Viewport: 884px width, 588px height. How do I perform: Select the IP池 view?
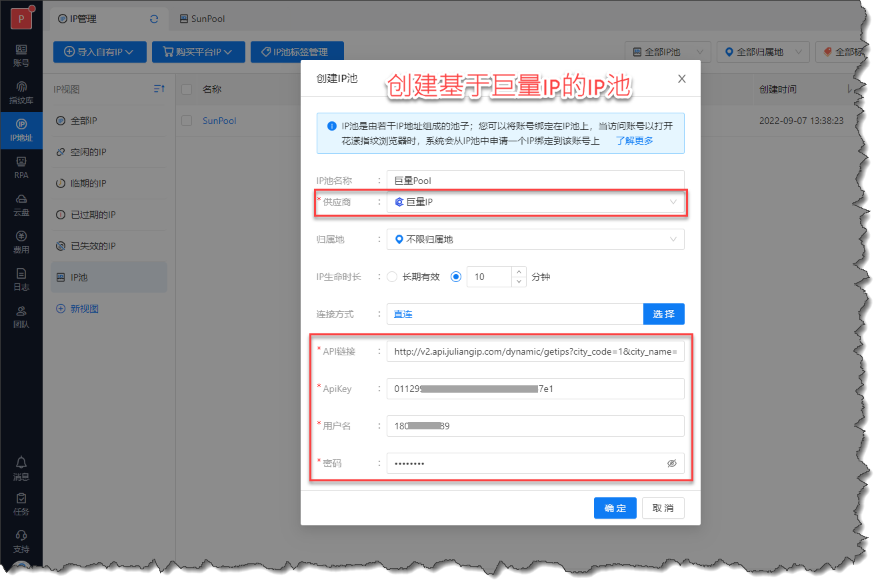(109, 277)
